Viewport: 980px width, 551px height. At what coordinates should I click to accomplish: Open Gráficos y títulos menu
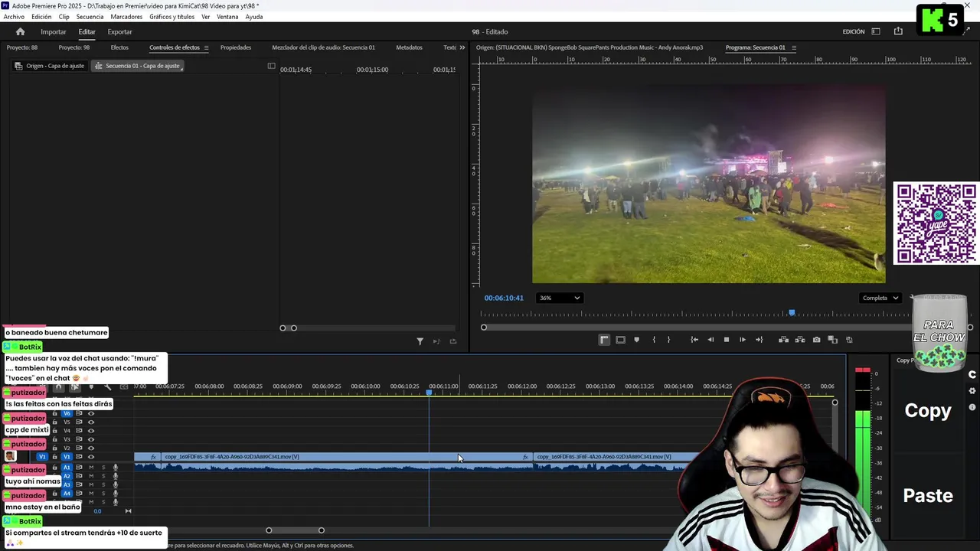click(171, 17)
